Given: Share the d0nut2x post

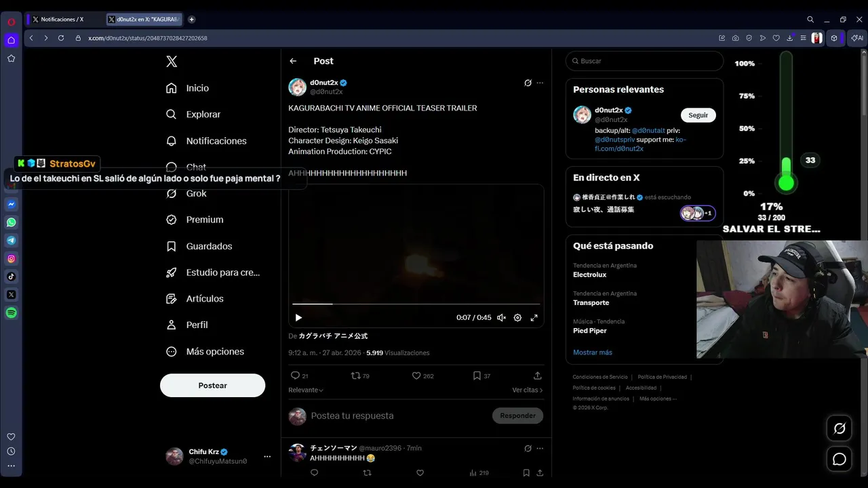Looking at the screenshot, I should point(538,375).
